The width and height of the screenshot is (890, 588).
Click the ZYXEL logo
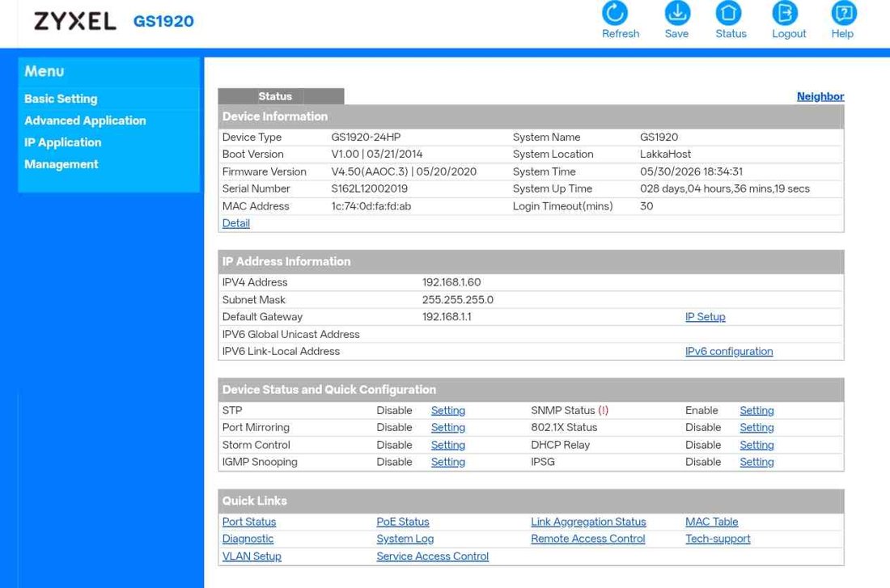75,21
